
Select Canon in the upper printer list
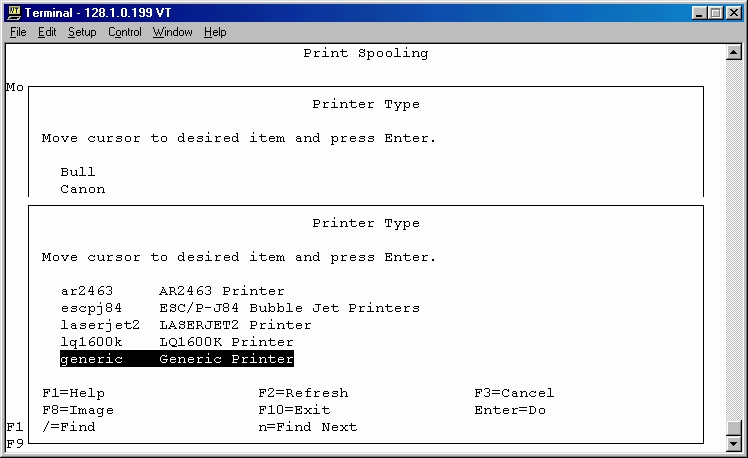pyautogui.click(x=83, y=189)
